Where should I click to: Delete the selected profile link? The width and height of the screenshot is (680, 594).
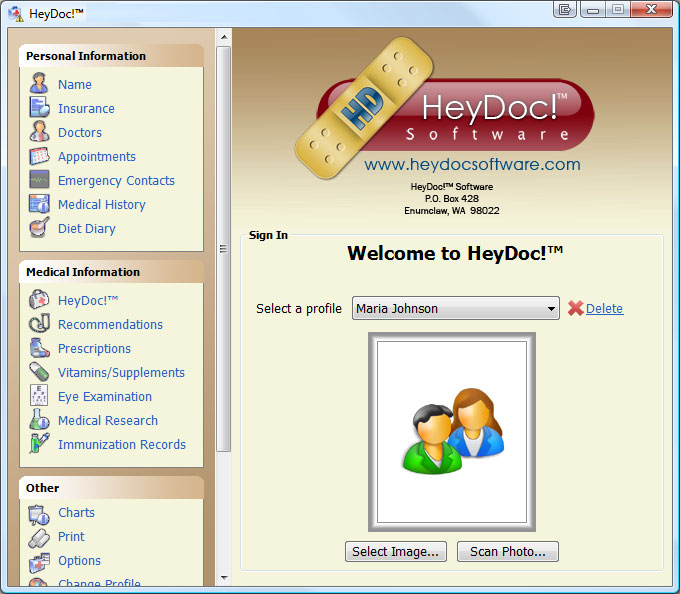(x=604, y=308)
